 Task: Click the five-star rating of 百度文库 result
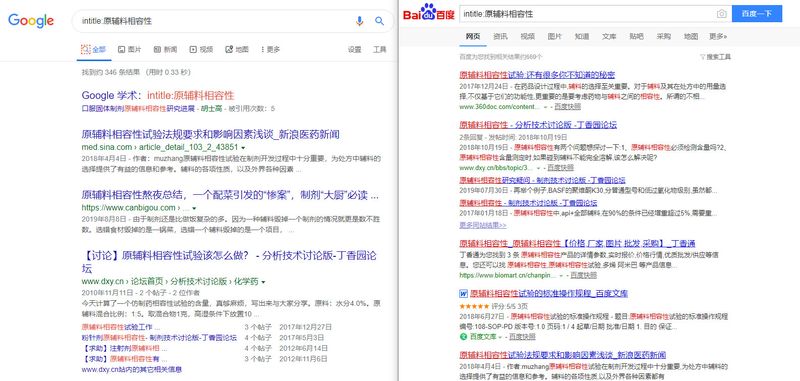click(474, 307)
